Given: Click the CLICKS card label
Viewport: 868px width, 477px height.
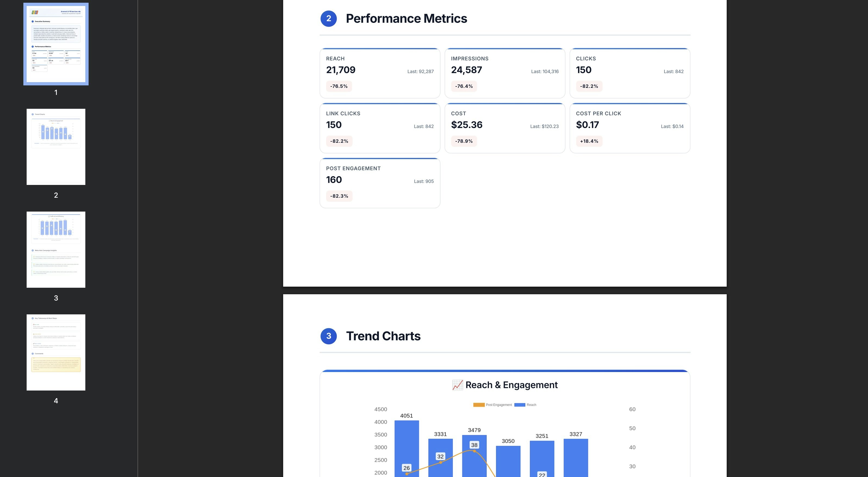Looking at the screenshot, I should point(586,59).
